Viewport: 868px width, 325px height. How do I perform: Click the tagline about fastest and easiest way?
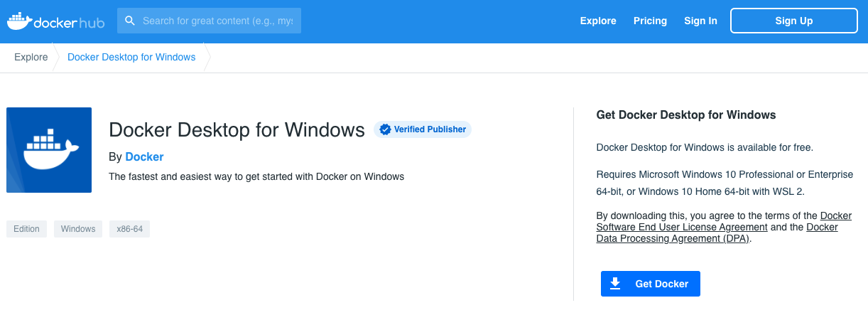click(256, 176)
